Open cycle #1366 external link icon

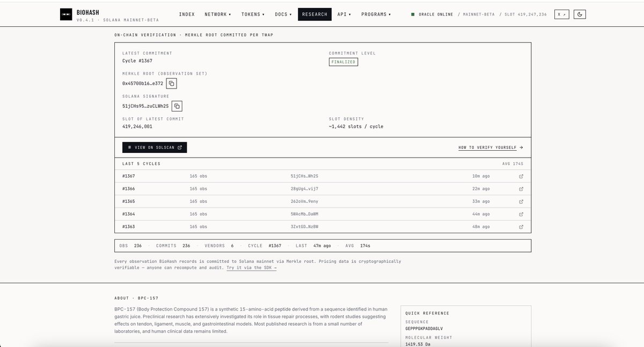(521, 189)
